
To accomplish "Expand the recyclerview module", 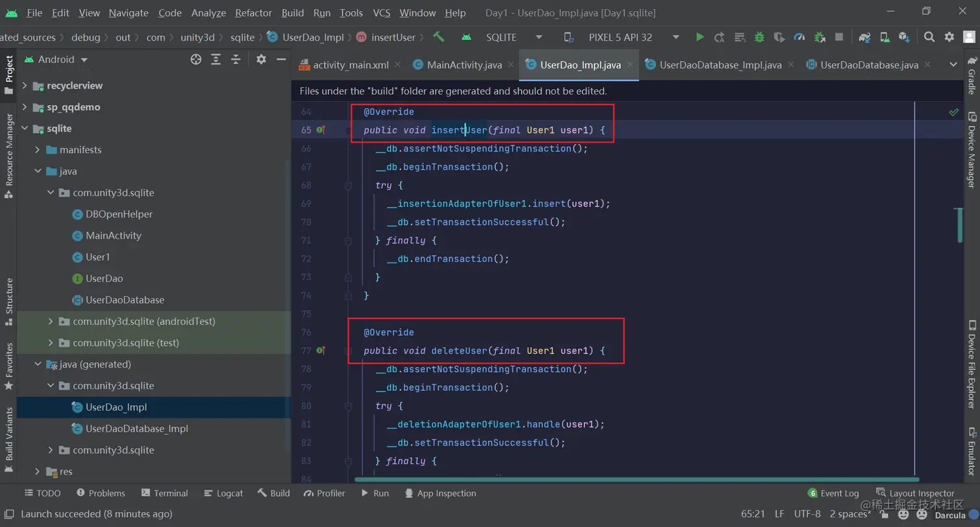I will (25, 86).
